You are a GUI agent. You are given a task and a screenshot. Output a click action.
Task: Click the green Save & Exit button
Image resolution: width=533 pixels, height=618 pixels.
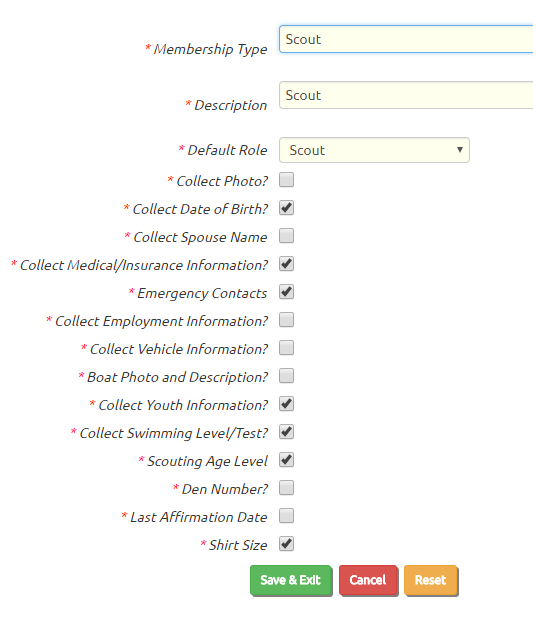tap(291, 580)
